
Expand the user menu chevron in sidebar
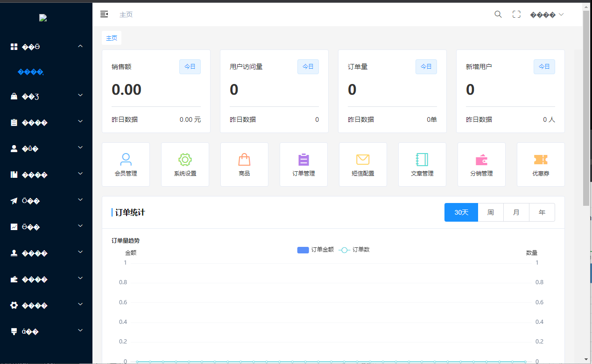[x=80, y=147]
